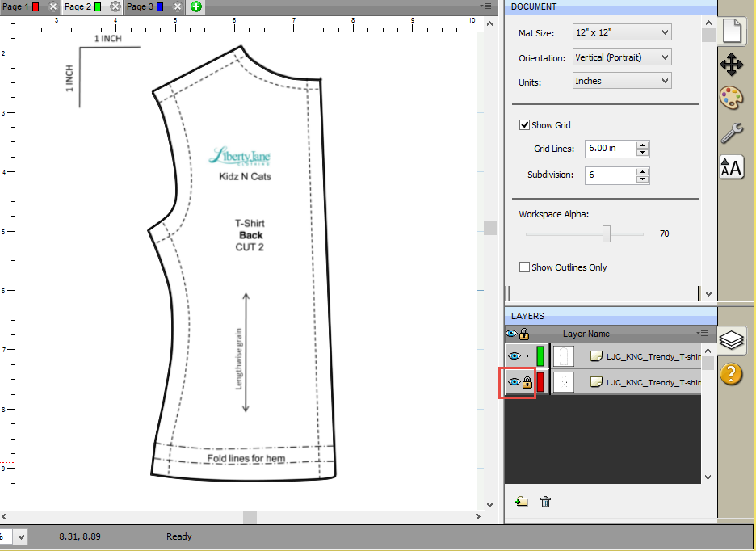The image size is (756, 551).
Task: Add a new layer with folder icon
Action: tap(522, 502)
